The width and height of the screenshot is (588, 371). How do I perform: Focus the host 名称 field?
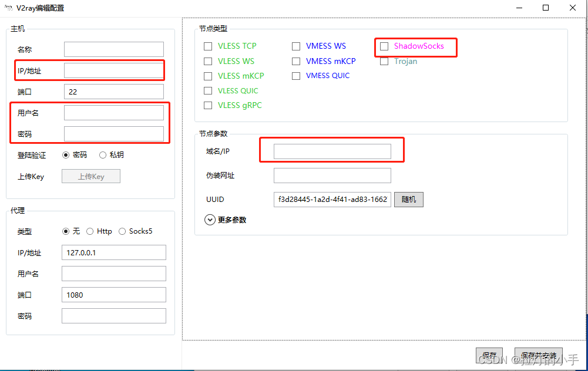tap(114, 49)
